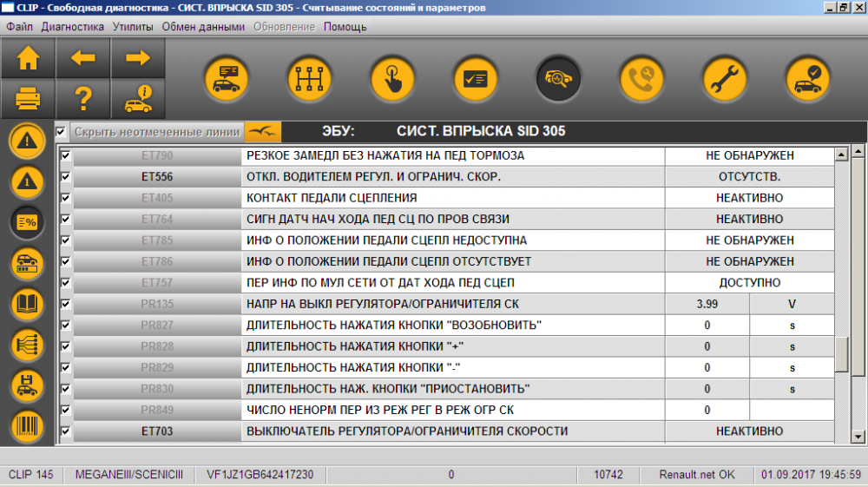
Task: Click 'КОНТАКТ ПЕДАЛИ СЦЕПЛЕНИЯ' row text
Action: click(x=332, y=198)
